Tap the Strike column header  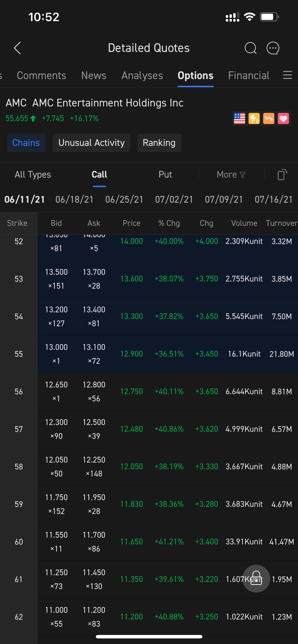coord(17,223)
